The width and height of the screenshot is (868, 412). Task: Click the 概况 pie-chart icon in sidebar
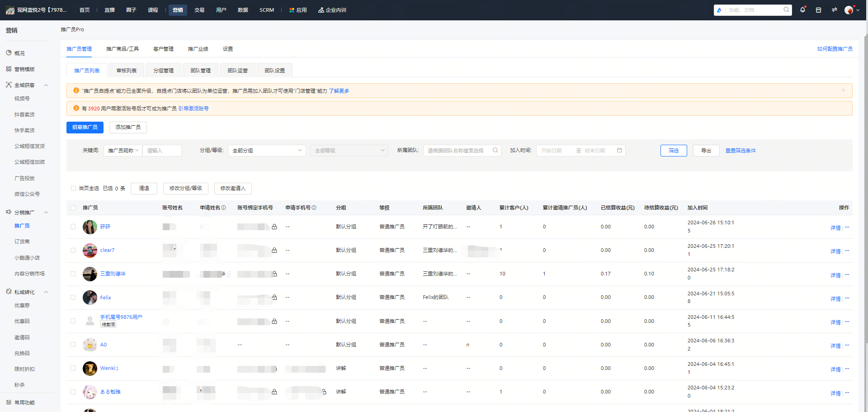[9, 53]
